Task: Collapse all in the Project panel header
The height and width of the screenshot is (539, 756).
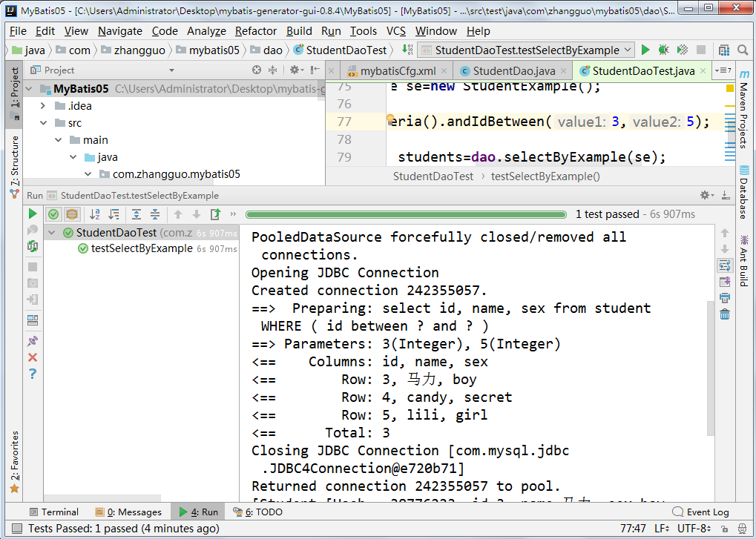Action: (x=272, y=70)
